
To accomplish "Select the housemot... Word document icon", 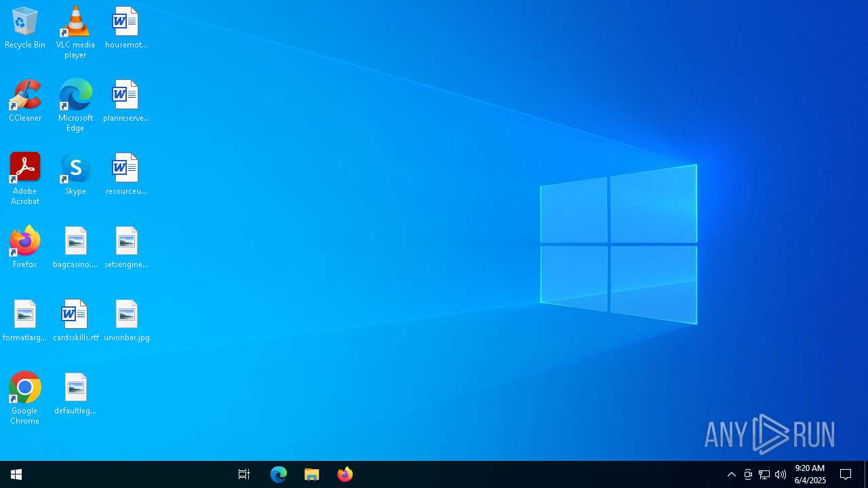I will [x=126, y=28].
